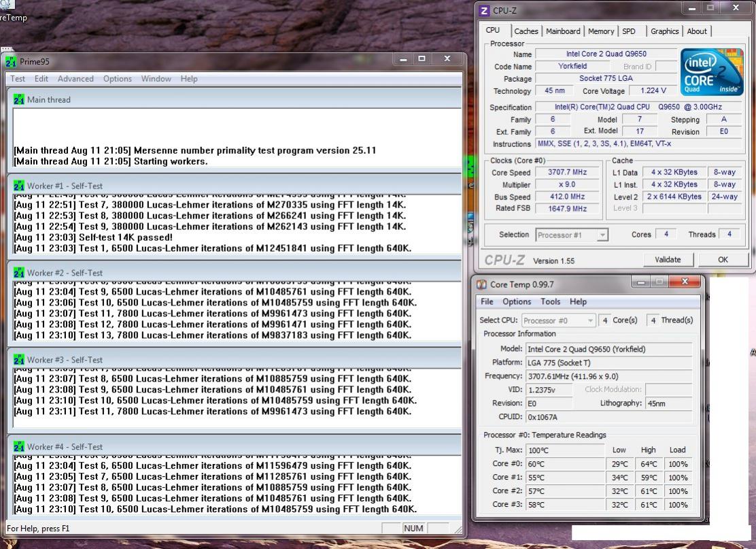756x549 pixels.
Task: Open the Window menu in Prime95
Action: (x=156, y=79)
